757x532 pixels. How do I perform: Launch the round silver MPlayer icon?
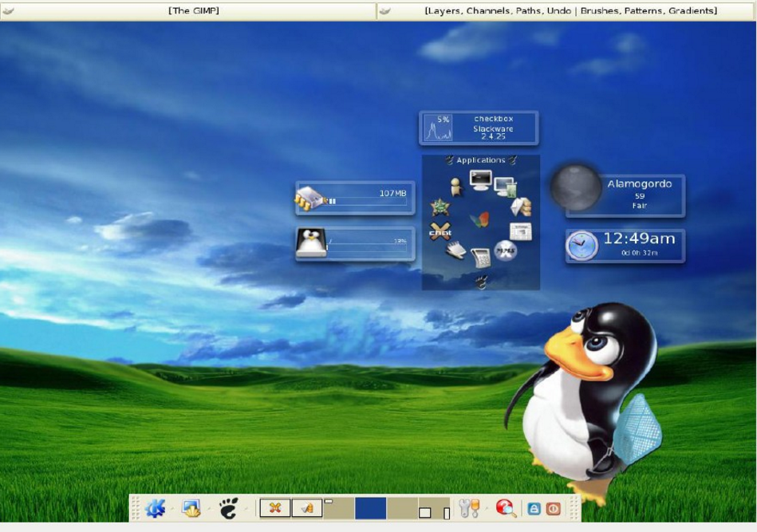pos(506,251)
